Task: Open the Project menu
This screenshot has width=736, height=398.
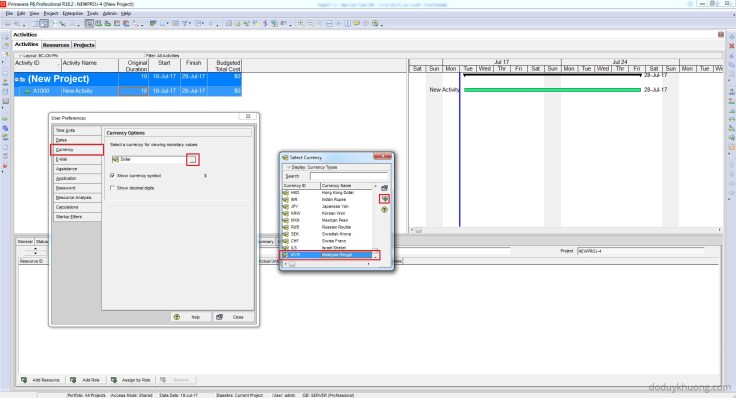Action: pyautogui.click(x=51, y=14)
